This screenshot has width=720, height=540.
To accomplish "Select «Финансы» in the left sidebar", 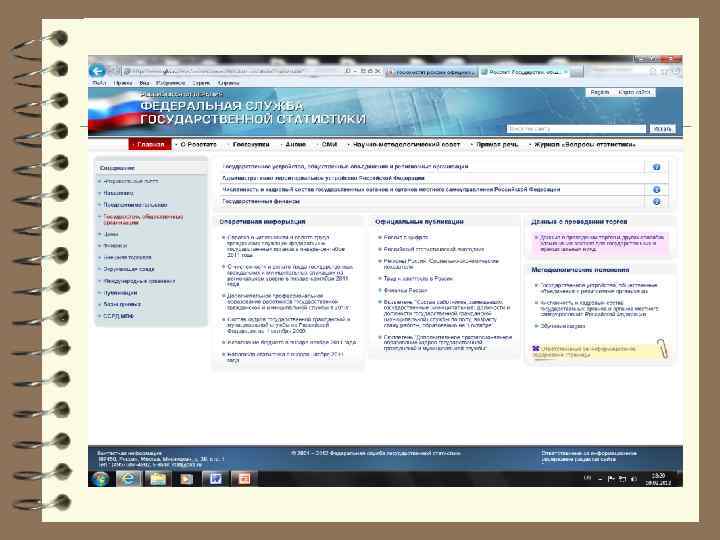I will point(115,246).
